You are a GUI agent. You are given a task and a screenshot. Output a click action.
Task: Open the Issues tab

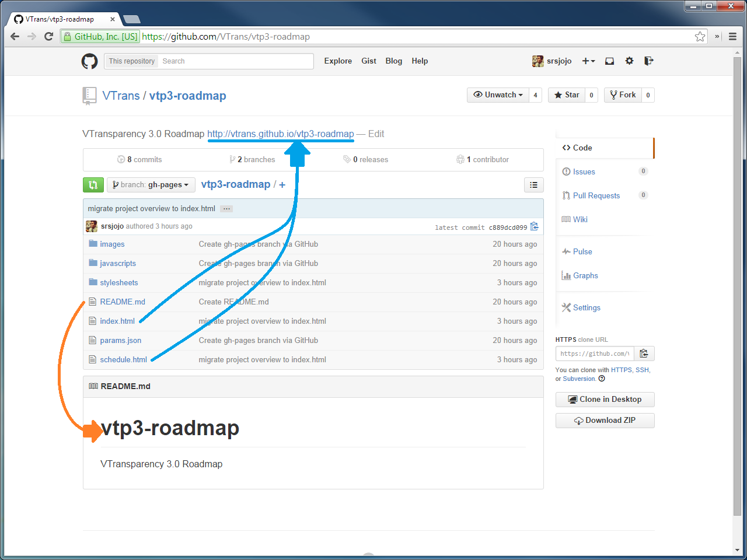click(x=584, y=171)
